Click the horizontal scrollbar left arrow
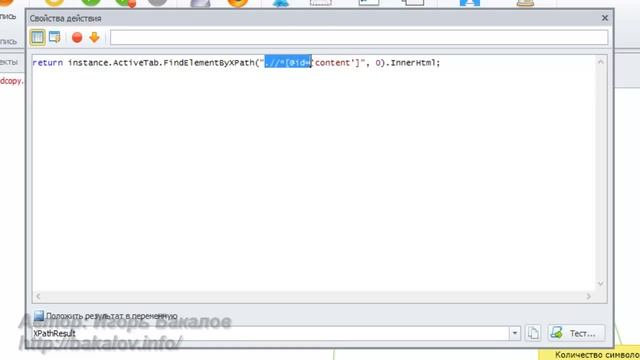Image resolution: width=640 pixels, height=360 pixels. pos(38,296)
